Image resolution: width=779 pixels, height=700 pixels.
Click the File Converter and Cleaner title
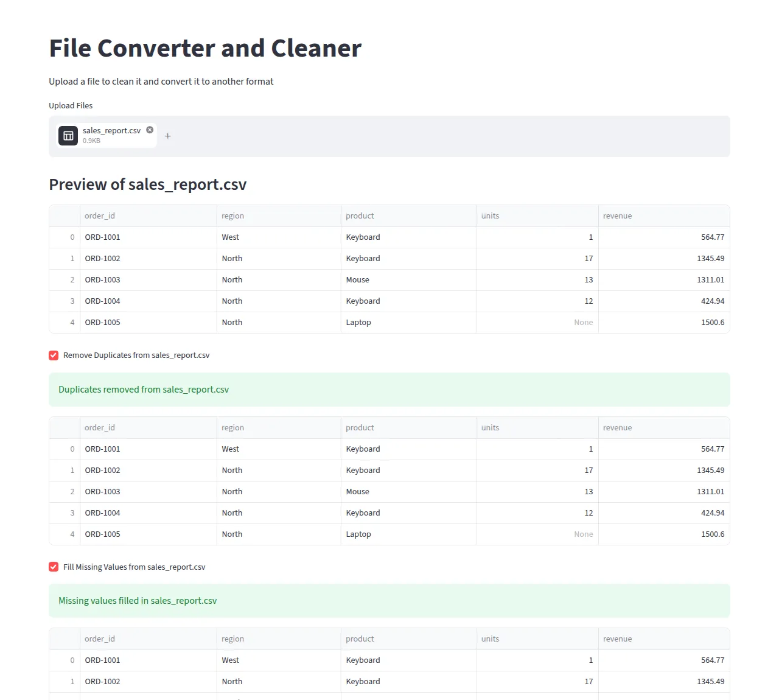[x=205, y=48]
